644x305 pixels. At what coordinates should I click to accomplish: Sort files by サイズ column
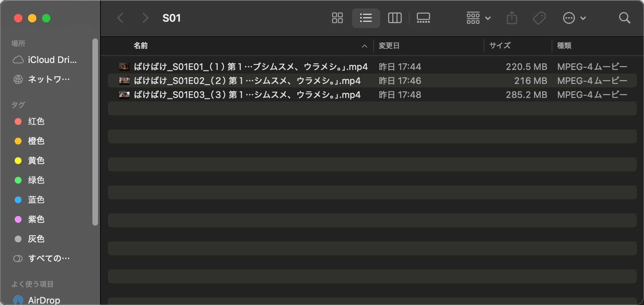pos(500,46)
